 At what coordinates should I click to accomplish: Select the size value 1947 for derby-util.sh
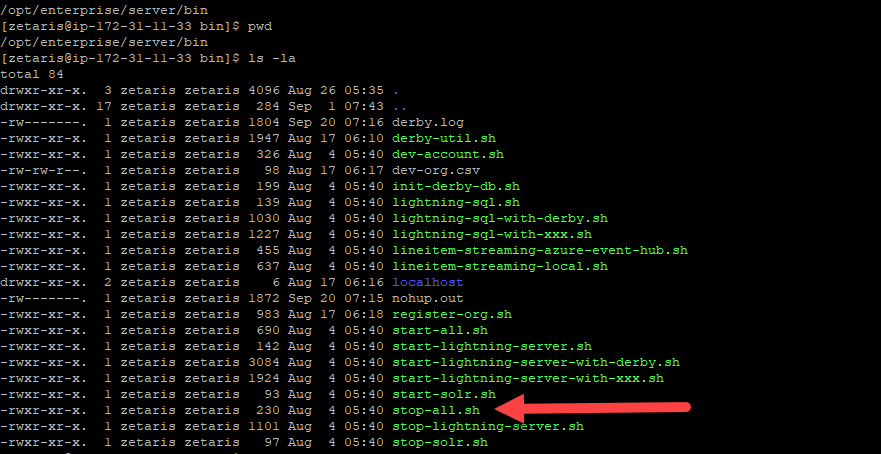click(x=264, y=138)
